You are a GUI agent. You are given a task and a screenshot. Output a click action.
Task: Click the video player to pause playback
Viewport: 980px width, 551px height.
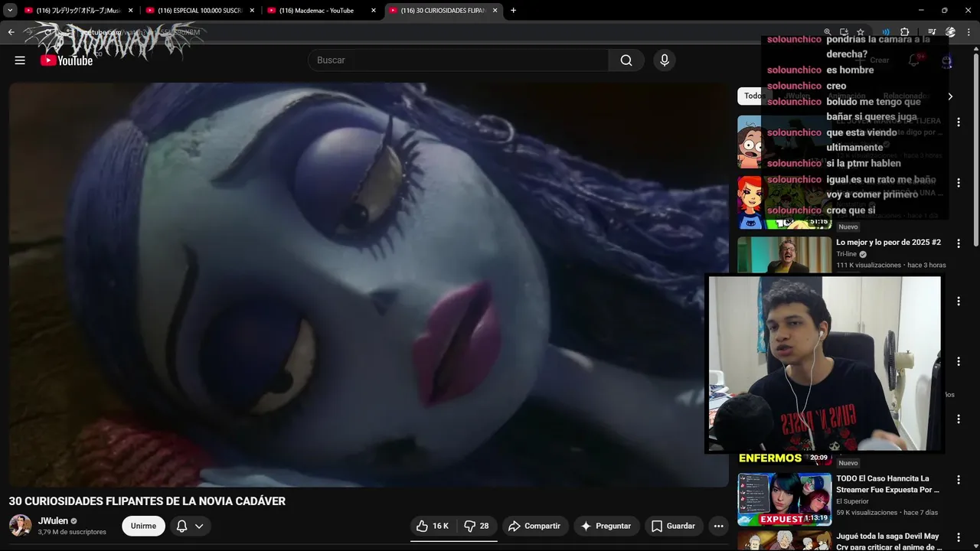(368, 285)
